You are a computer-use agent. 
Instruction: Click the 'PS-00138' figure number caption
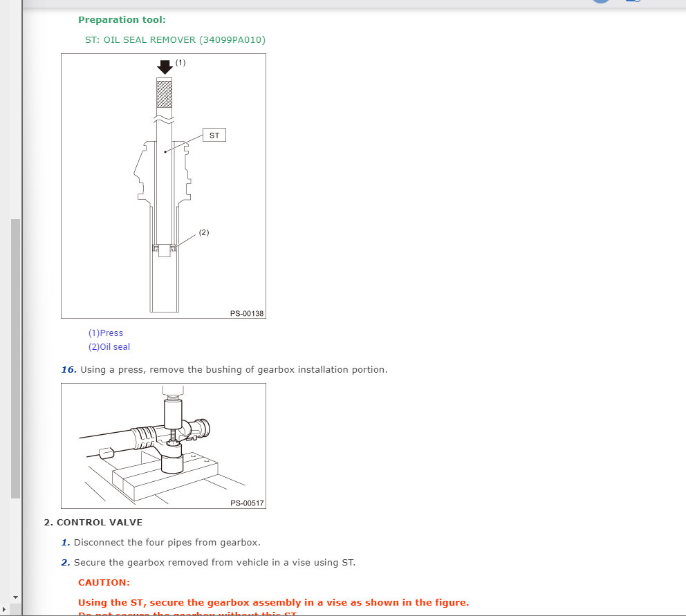point(247,313)
